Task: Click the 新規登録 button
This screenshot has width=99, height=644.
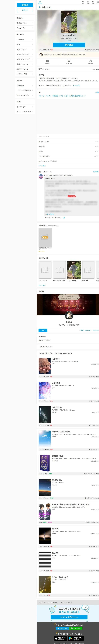Action: click(25, 5)
